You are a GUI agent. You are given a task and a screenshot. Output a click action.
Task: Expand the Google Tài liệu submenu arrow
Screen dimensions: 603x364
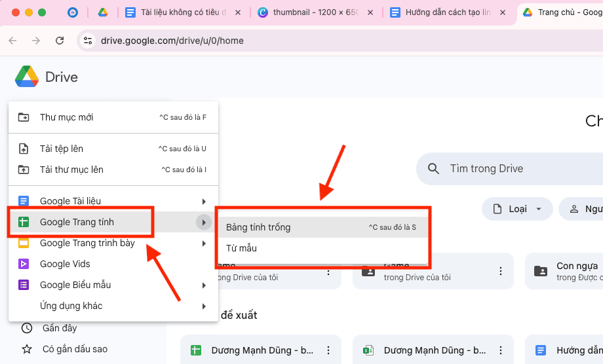point(204,202)
